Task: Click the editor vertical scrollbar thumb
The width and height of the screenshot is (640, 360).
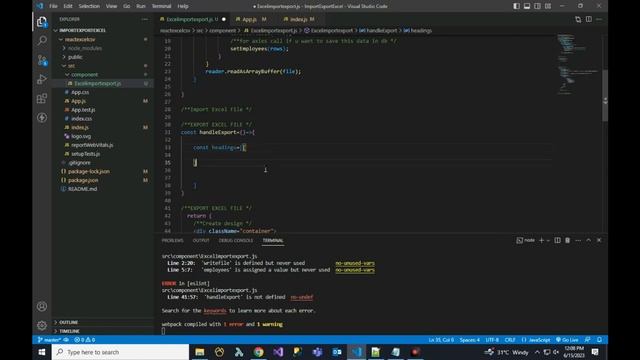Action: click(605, 96)
